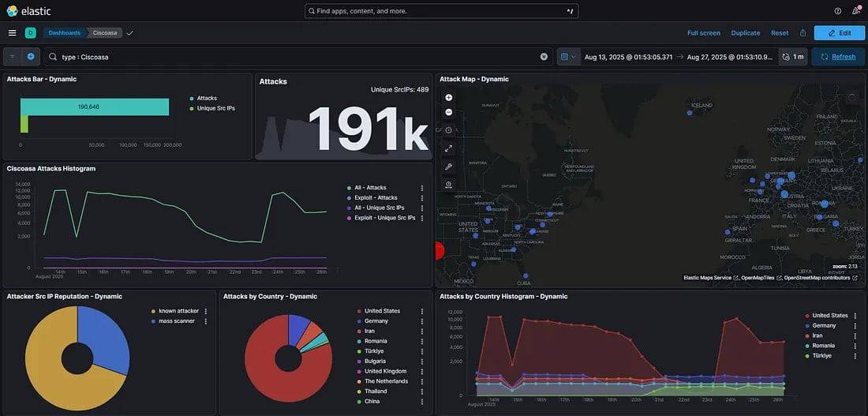Open the map tools wrench icon
868x416 pixels.
point(449,167)
